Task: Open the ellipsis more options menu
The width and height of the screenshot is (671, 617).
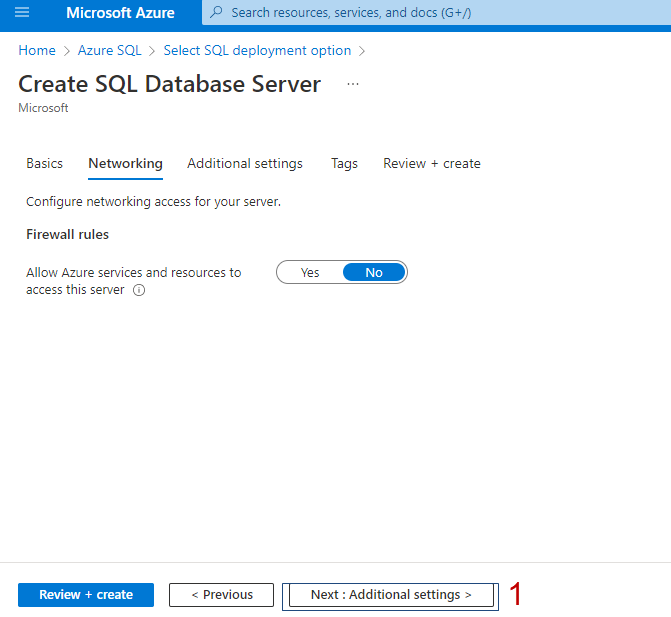Action: point(353,84)
